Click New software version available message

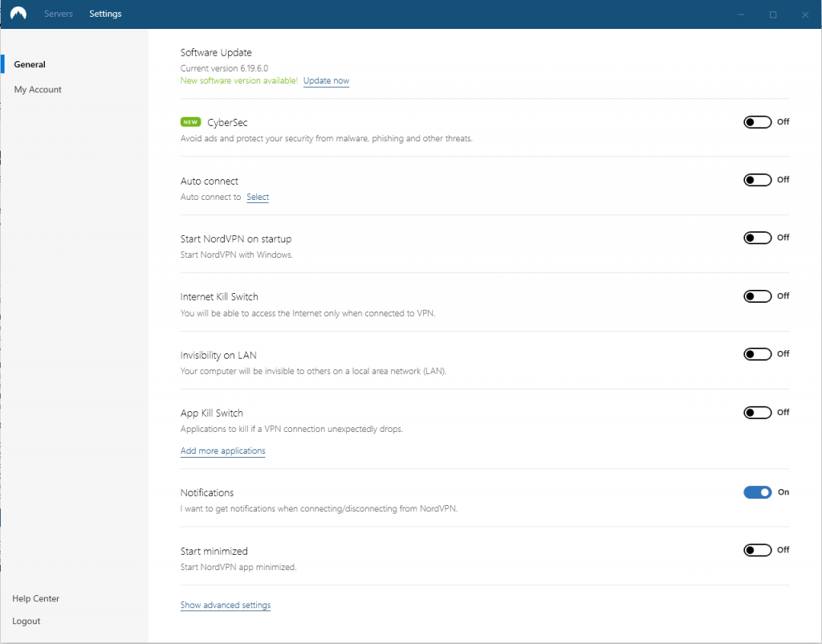239,81
